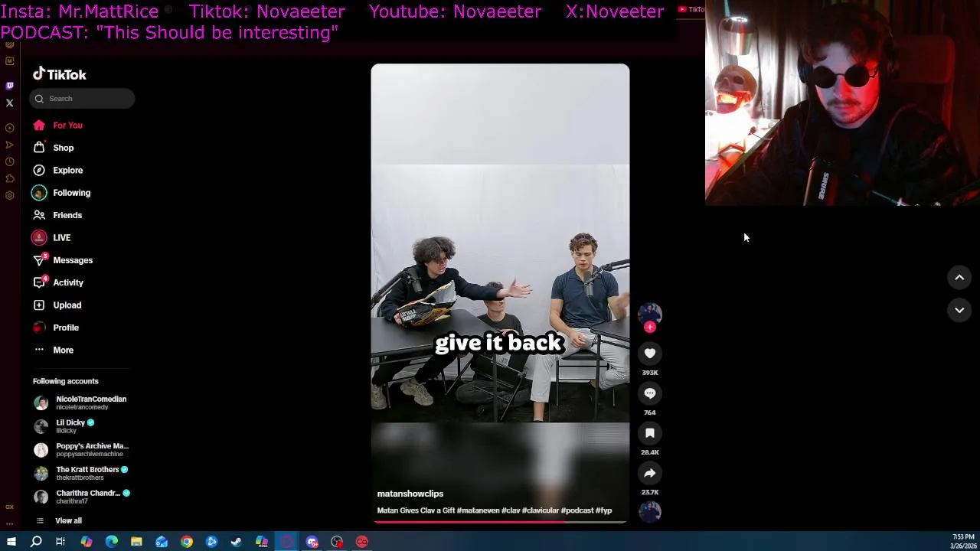
Task: Open the taskbar clock and date
Action: point(963,542)
